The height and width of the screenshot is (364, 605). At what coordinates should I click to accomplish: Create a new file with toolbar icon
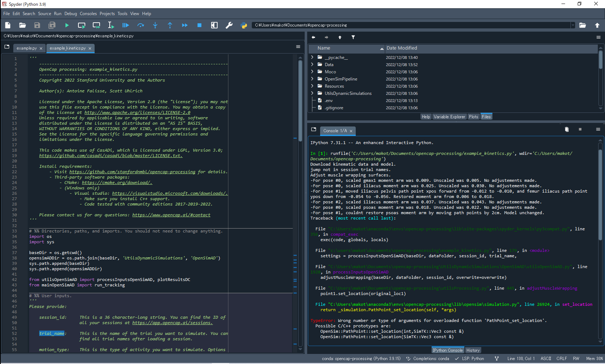[8, 25]
